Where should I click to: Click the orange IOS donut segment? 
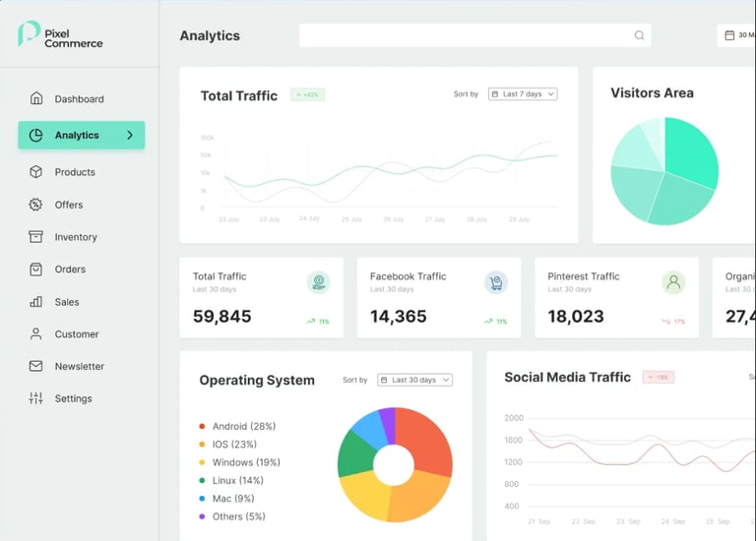pyautogui.click(x=418, y=496)
